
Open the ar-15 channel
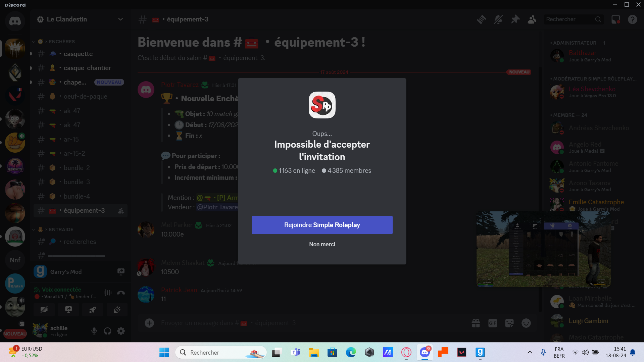[x=81, y=139]
